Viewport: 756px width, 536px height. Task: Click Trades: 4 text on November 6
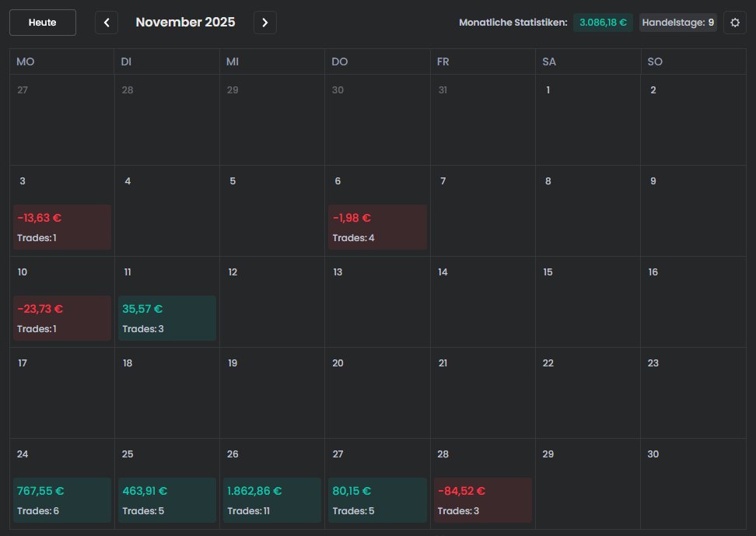pos(353,238)
